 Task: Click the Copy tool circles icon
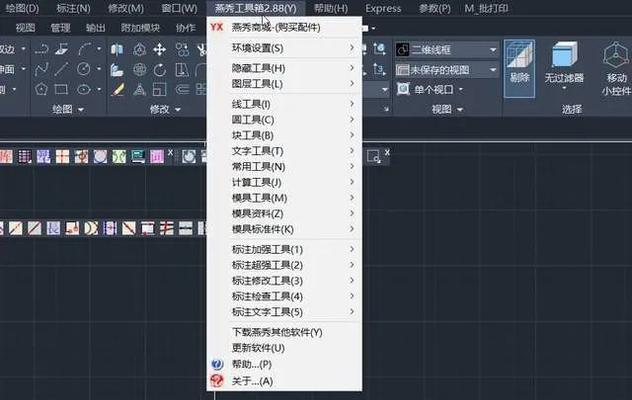(x=182, y=50)
